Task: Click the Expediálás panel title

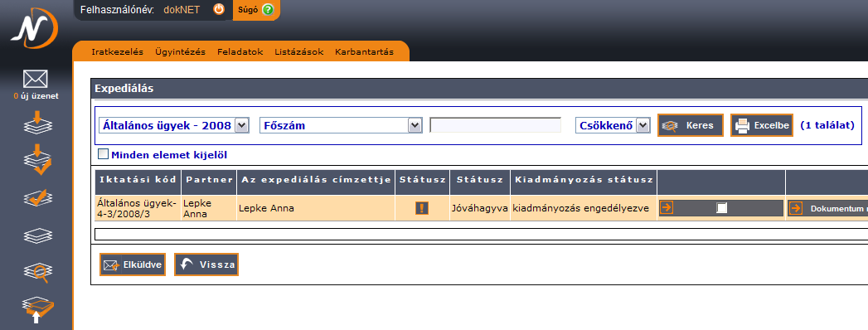Action: tap(124, 88)
